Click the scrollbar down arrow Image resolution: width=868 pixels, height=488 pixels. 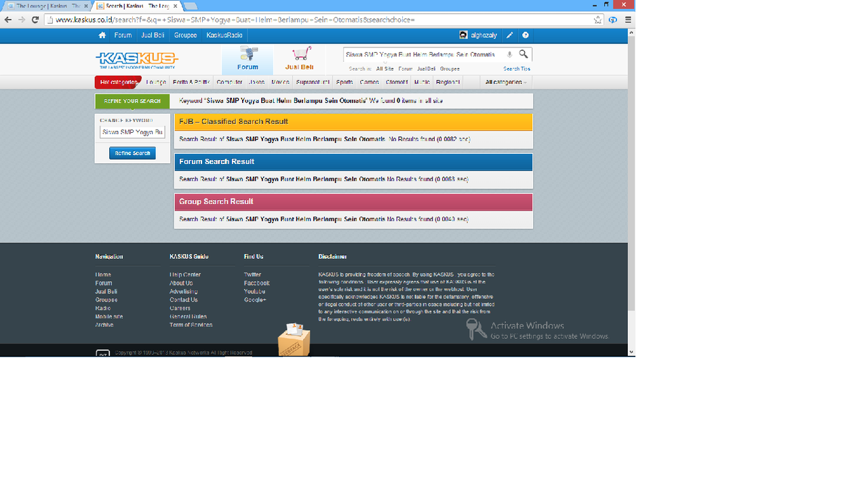pyautogui.click(x=631, y=352)
